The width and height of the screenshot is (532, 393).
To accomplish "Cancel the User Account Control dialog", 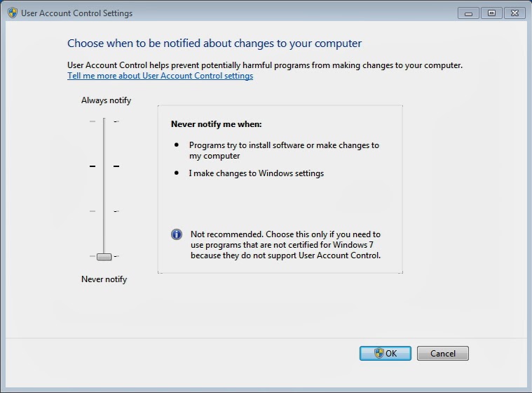I will [443, 353].
